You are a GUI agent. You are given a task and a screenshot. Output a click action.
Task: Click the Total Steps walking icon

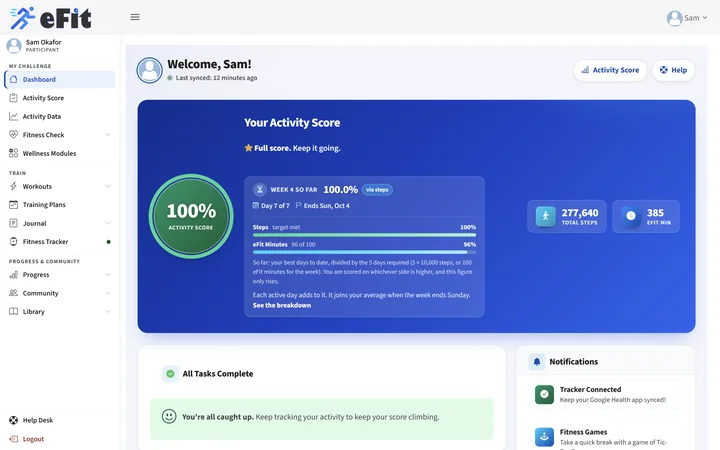point(546,216)
